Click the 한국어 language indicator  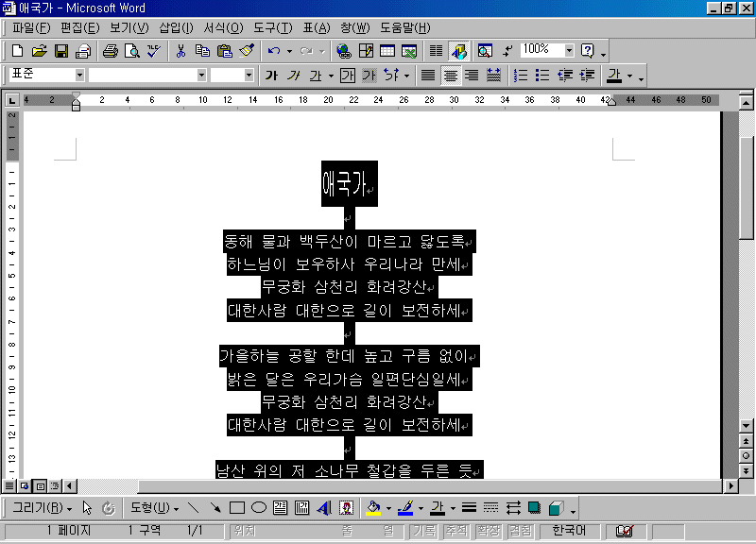(x=569, y=531)
